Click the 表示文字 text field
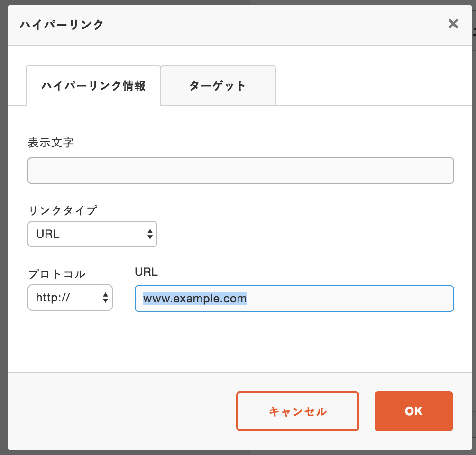 tap(240, 171)
